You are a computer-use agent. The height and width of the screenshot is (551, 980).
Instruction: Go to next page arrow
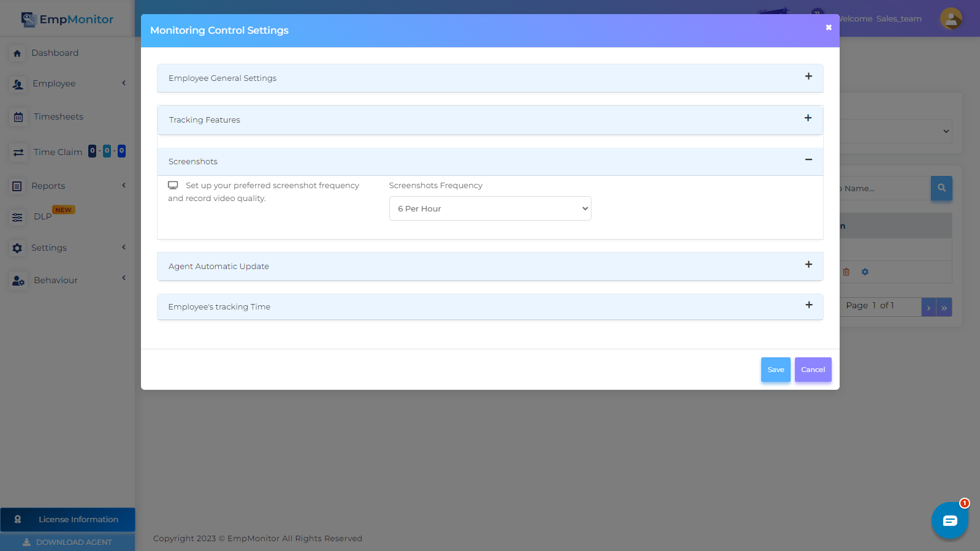[929, 308]
